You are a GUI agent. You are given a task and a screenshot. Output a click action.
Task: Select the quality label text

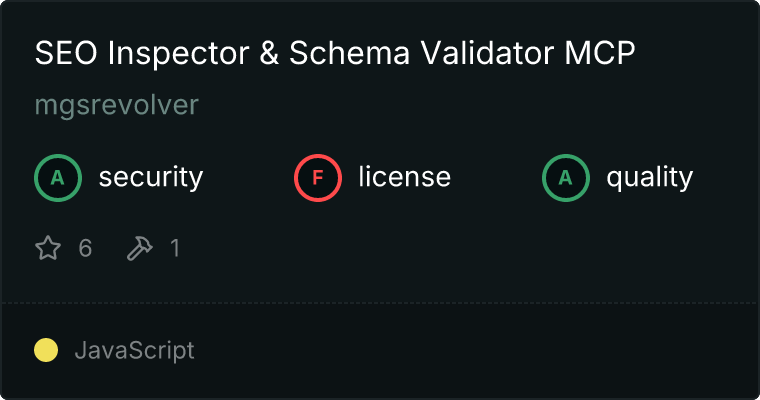tap(649, 178)
